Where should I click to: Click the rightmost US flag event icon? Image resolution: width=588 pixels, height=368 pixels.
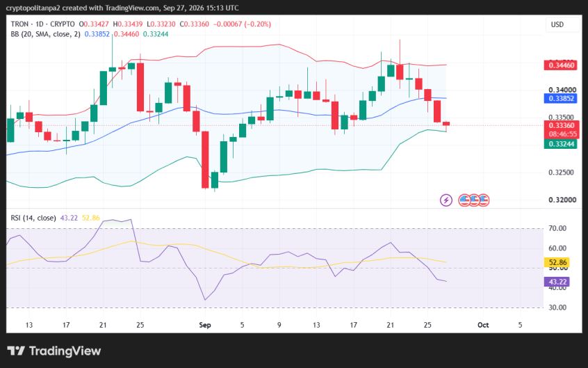pyautogui.click(x=483, y=200)
